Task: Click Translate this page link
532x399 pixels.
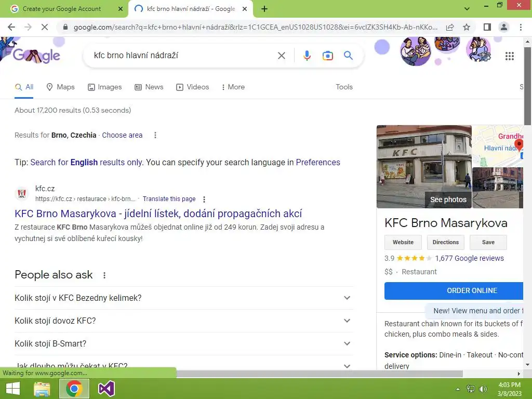Action: (169, 199)
